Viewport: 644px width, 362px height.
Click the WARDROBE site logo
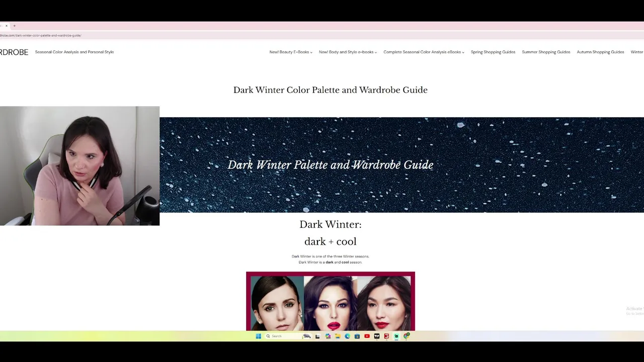coord(14,52)
